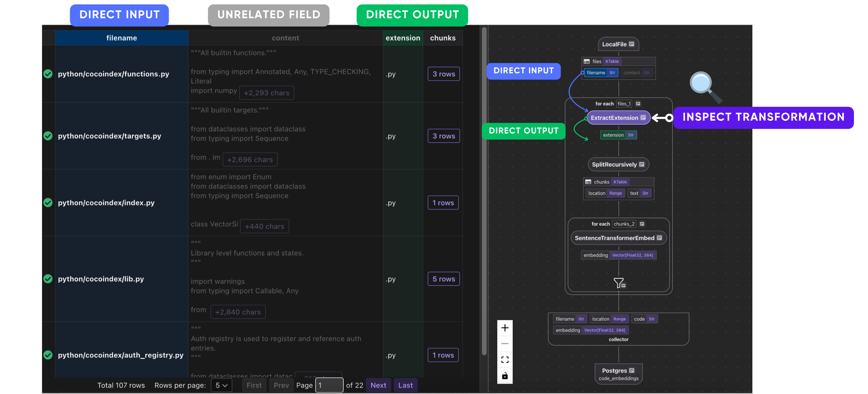The height and width of the screenshot is (394, 868).
Task: Click the collector code Str field
Action: click(x=644, y=319)
